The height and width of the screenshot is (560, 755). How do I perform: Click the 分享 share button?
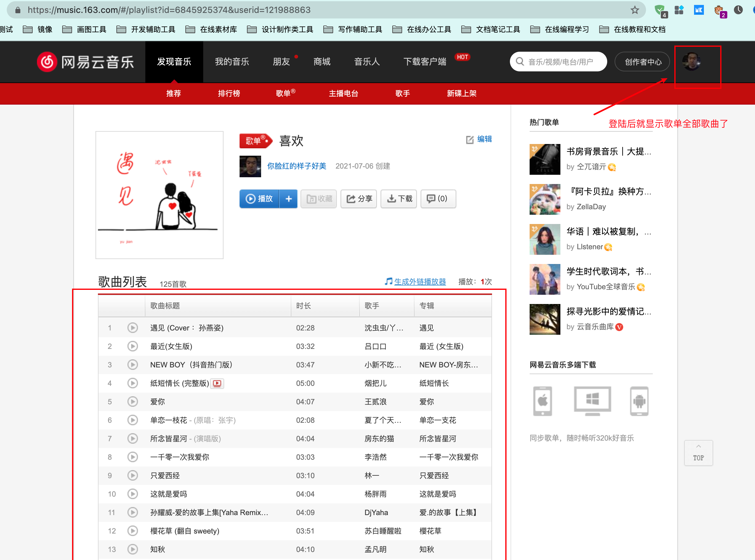[359, 199]
